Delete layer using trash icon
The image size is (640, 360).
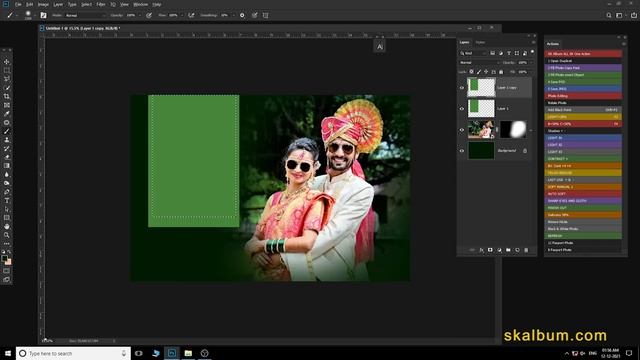tap(526, 250)
